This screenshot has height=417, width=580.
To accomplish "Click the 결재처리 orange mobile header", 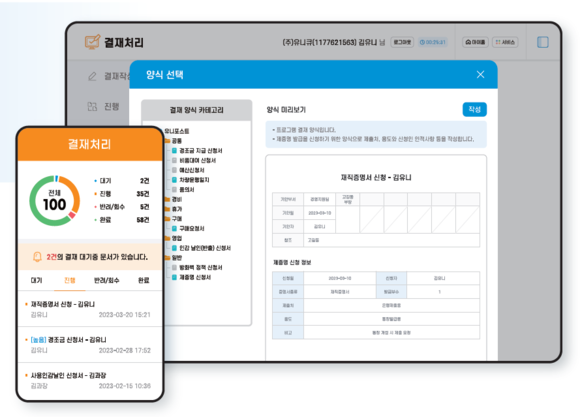I will (x=90, y=144).
